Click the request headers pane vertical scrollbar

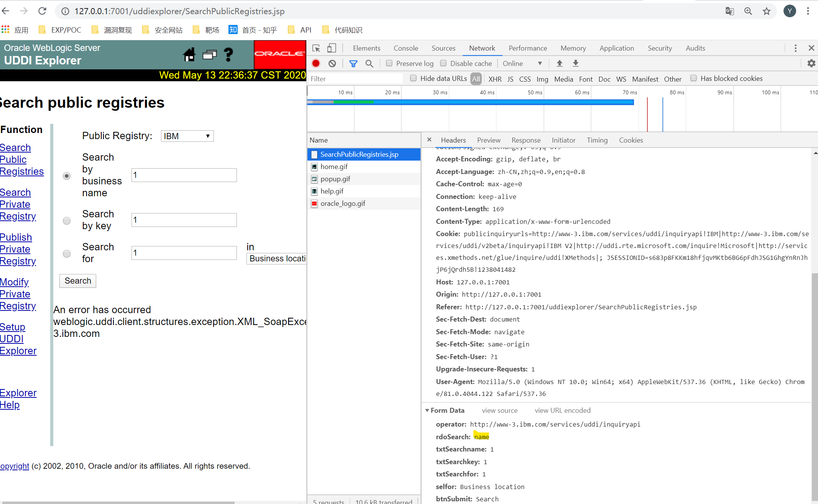tap(815, 387)
